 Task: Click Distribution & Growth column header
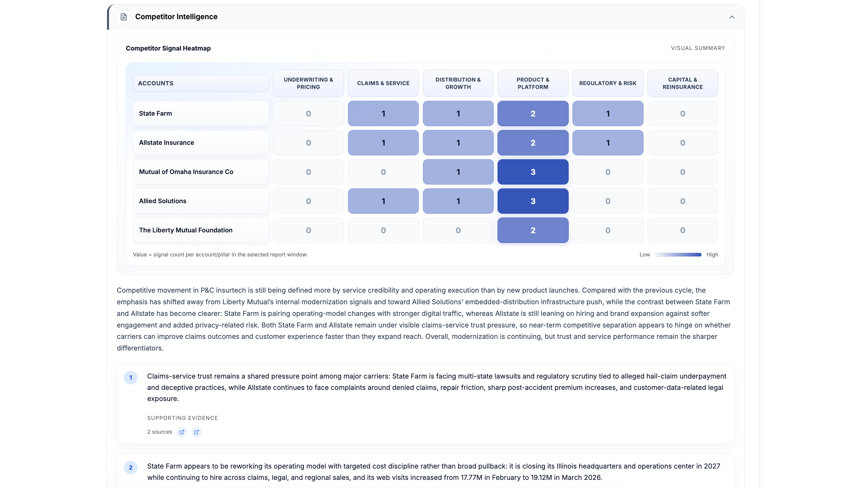click(458, 83)
